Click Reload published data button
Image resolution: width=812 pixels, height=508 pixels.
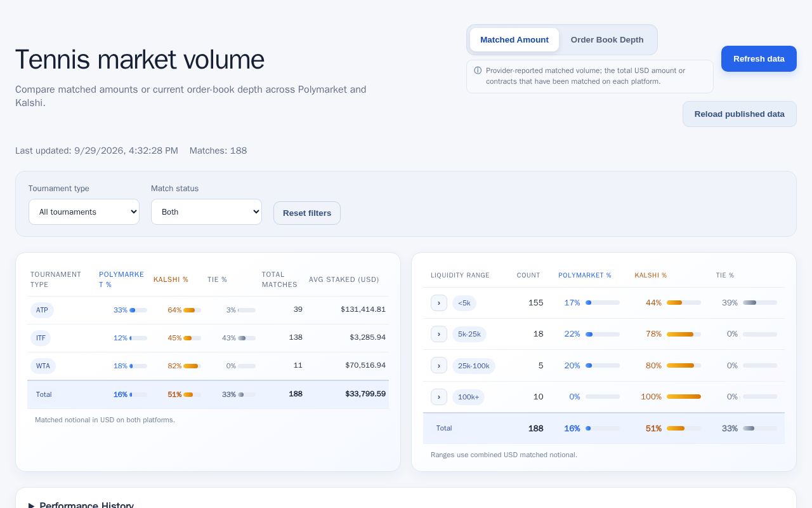(740, 114)
